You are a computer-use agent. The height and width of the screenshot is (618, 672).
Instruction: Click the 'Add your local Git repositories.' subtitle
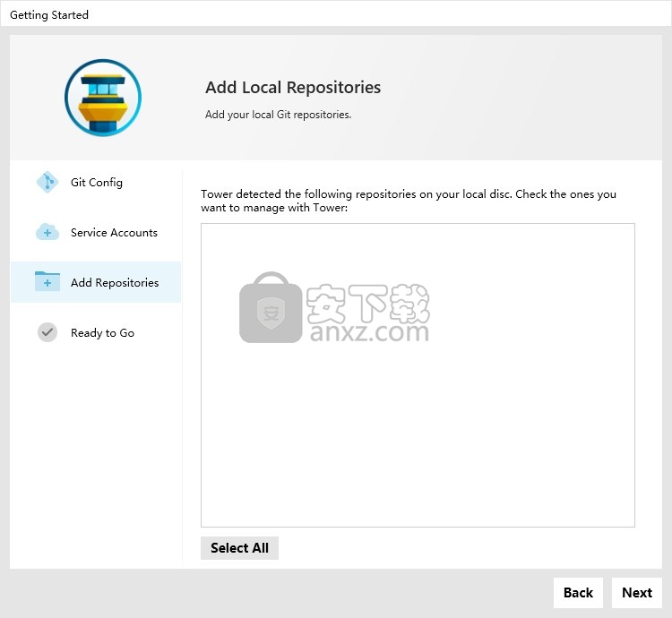pyautogui.click(x=278, y=115)
